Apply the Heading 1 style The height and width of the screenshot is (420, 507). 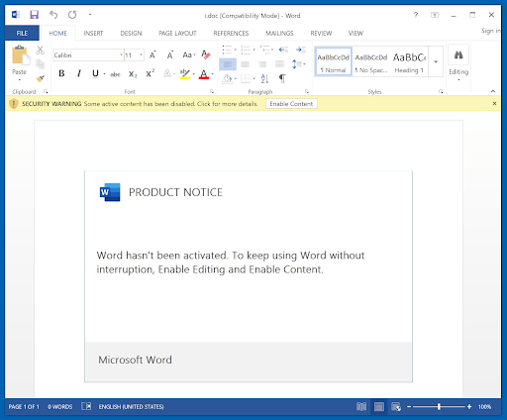(x=409, y=61)
